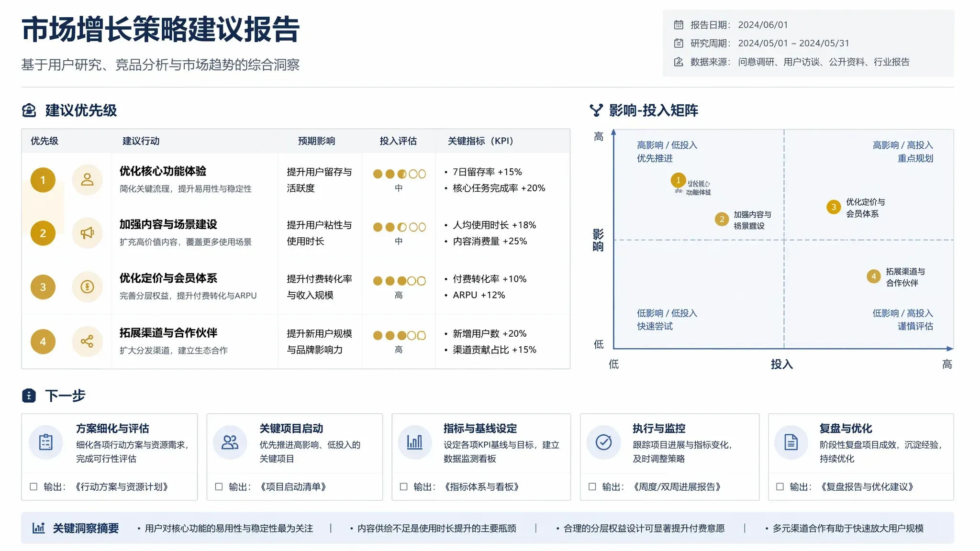Click the 下一步 section icon
The width and height of the screenshot is (980, 551).
(x=29, y=396)
